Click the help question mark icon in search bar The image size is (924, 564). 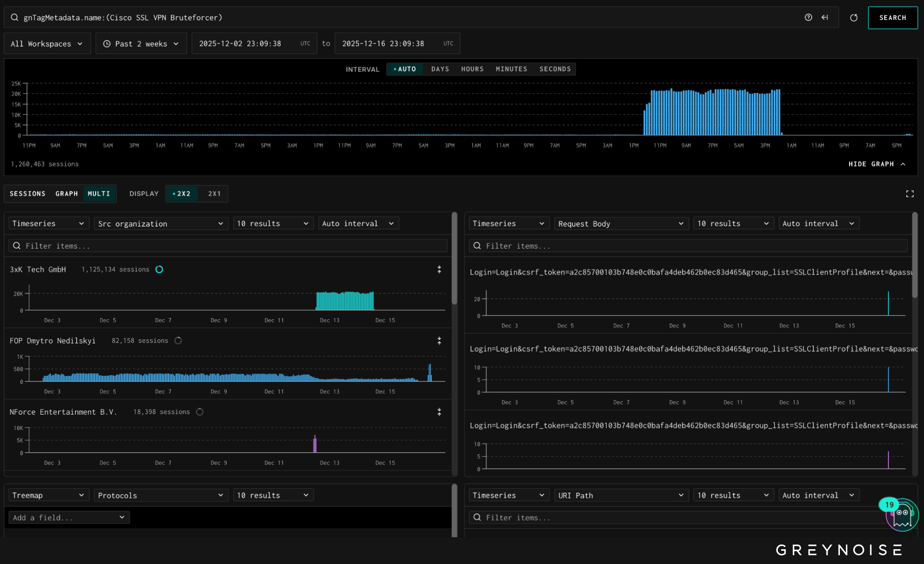click(808, 18)
